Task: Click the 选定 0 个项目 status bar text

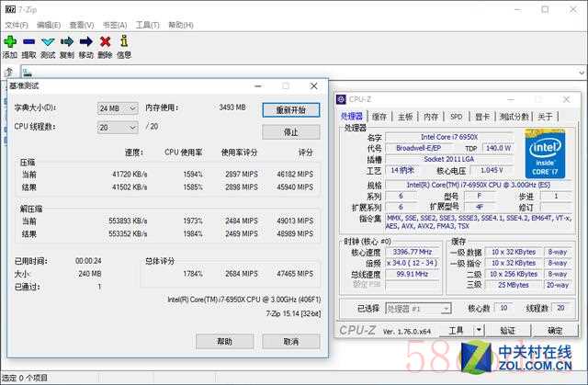Action: (x=25, y=378)
